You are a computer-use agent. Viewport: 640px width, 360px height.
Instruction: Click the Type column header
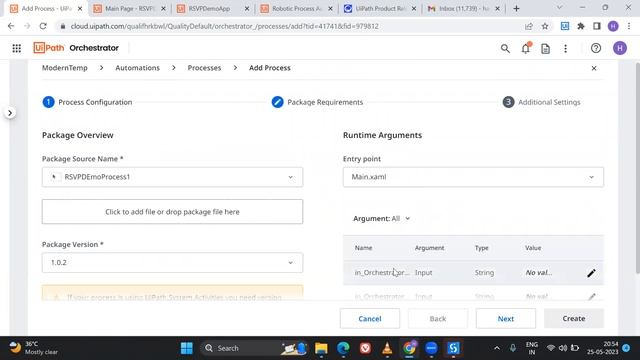481,248
